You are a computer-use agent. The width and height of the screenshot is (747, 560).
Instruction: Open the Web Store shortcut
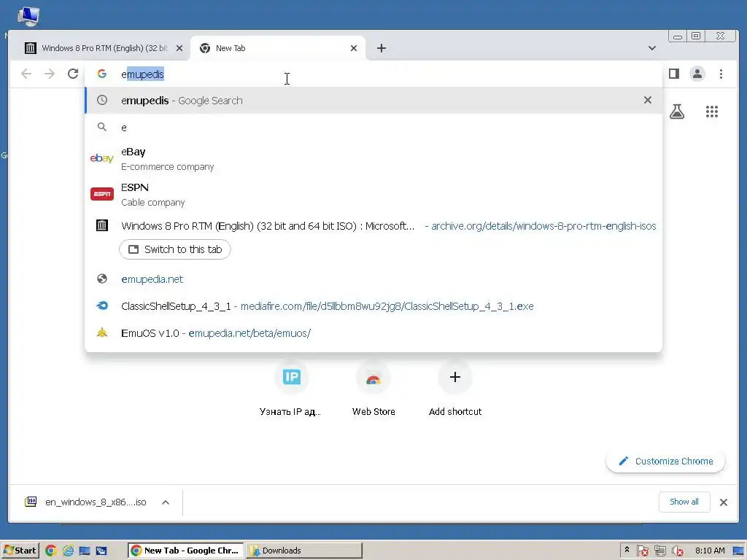pyautogui.click(x=373, y=389)
